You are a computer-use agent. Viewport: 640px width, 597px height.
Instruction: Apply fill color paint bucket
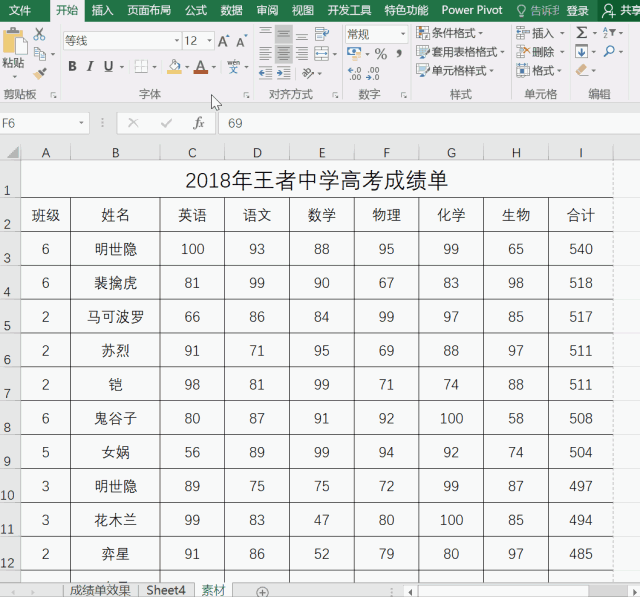click(174, 67)
